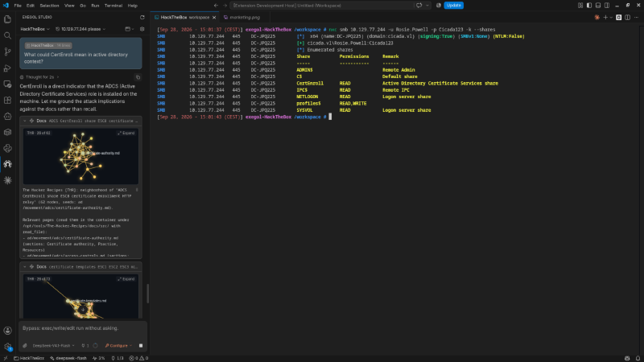
Task: Open the Help menu
Action: [x=132, y=6]
